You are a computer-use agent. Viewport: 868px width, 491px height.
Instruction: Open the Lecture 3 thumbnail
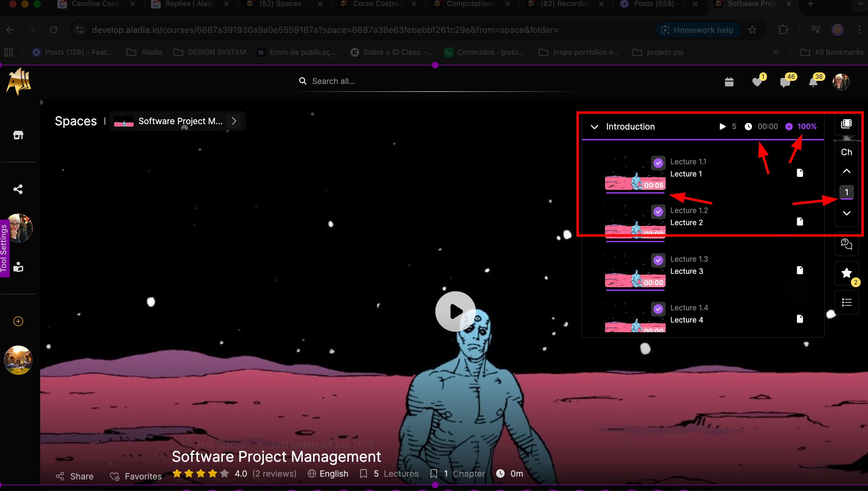tap(635, 271)
